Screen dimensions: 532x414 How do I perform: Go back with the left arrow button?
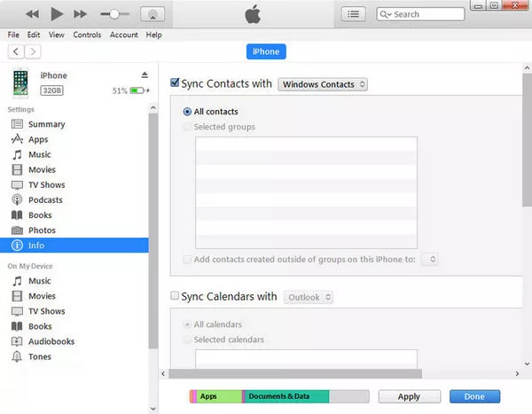click(x=16, y=51)
